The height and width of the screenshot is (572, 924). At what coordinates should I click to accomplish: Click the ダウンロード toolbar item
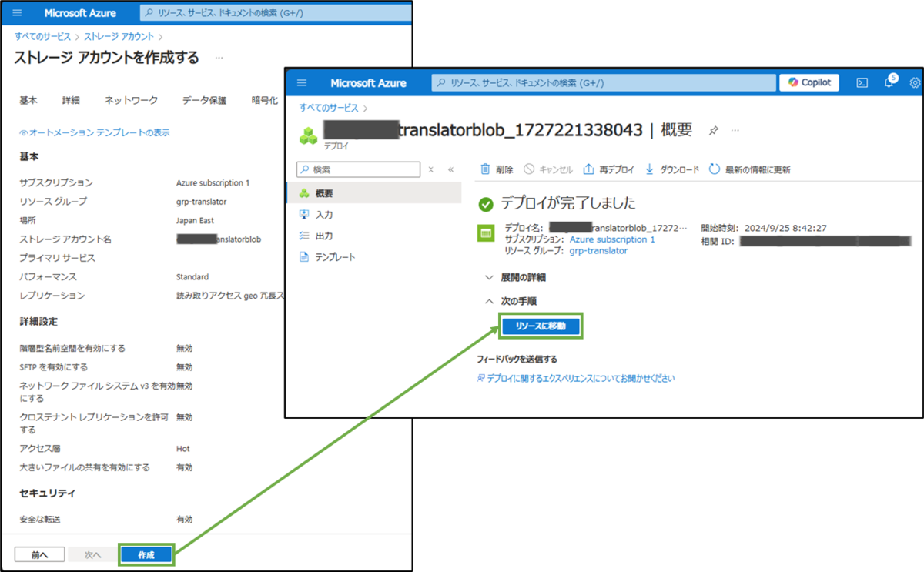671,169
